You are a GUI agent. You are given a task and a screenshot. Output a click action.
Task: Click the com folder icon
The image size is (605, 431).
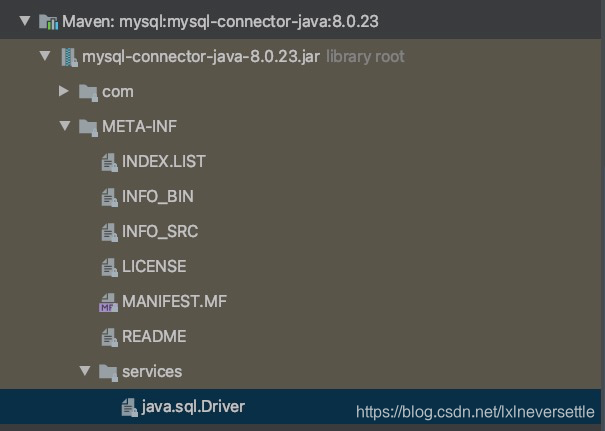[88, 93]
